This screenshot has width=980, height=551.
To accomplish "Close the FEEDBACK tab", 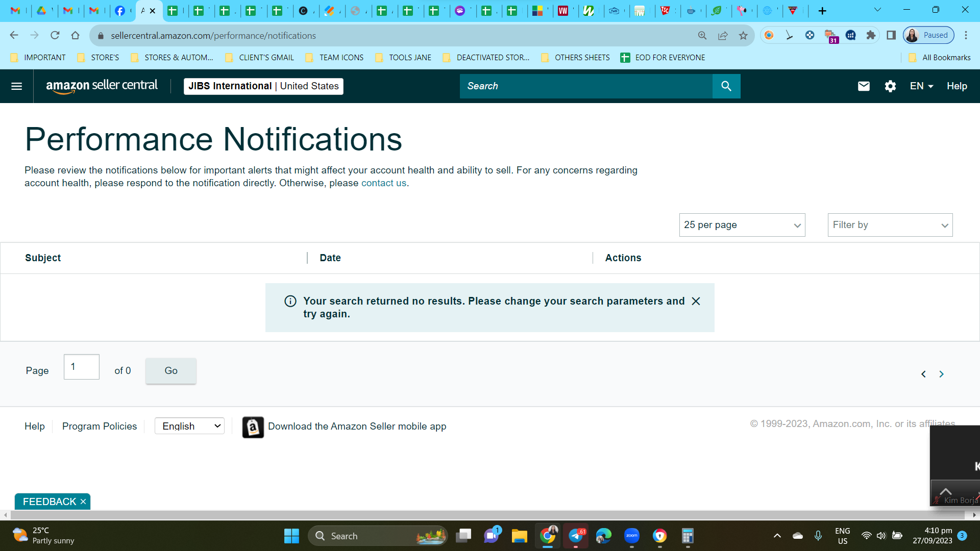I will (83, 502).
